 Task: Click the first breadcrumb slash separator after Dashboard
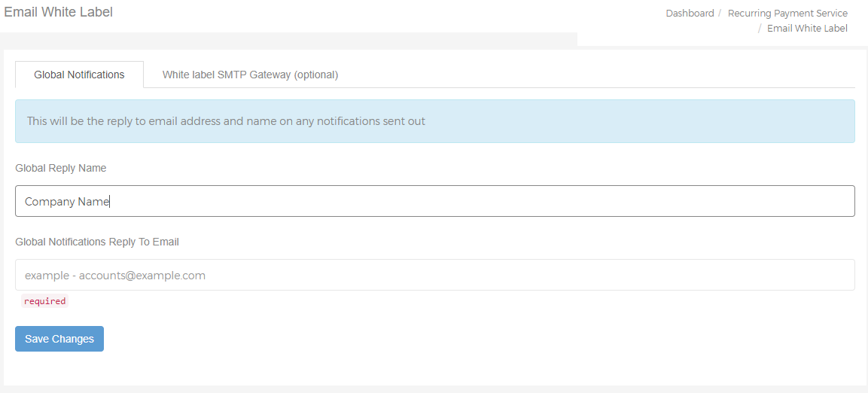[720, 14]
